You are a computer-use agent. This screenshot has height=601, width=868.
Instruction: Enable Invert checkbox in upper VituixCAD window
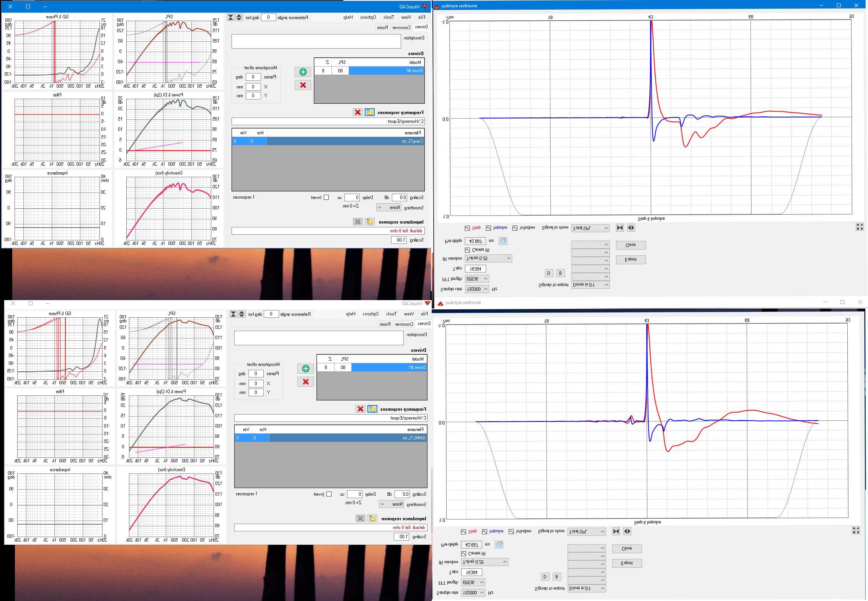[326, 198]
